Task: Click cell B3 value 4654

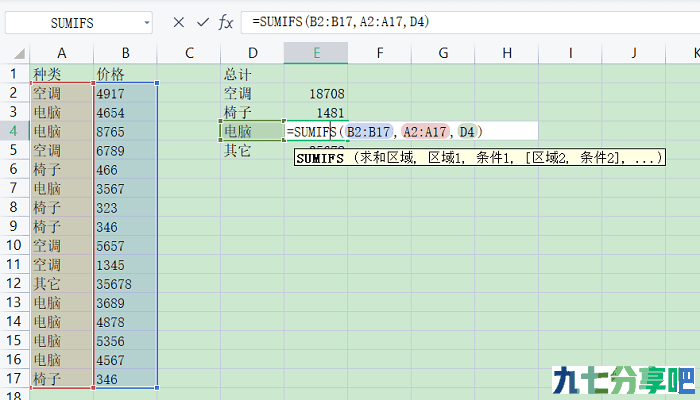Action: pos(125,112)
